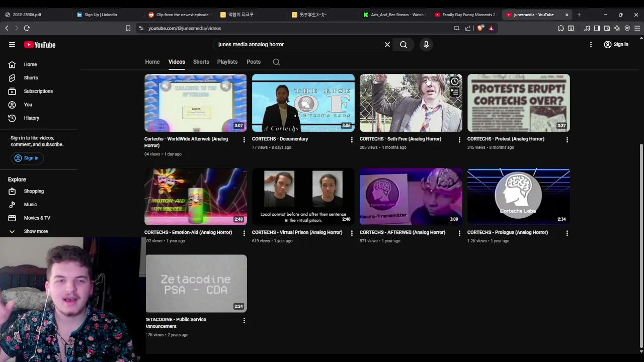Go back in the browser
Viewport: 644px width, 362px height.
[7, 28]
